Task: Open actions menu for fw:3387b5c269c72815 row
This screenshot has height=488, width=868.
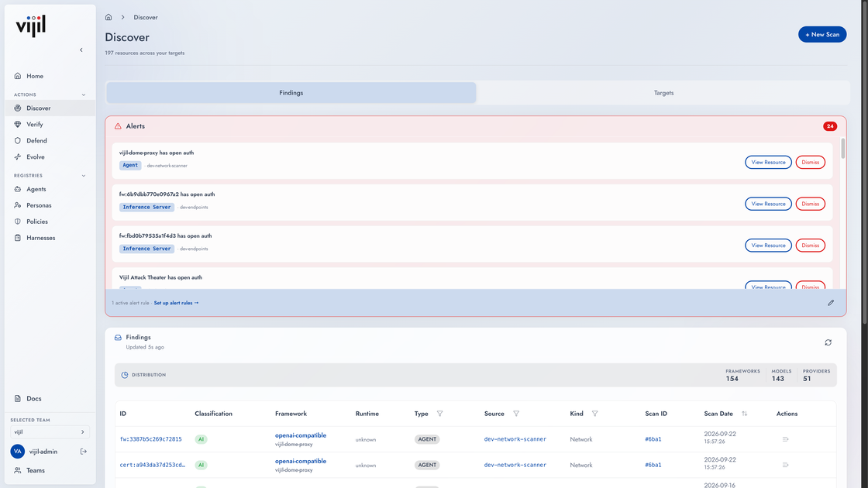Action: coord(785,439)
